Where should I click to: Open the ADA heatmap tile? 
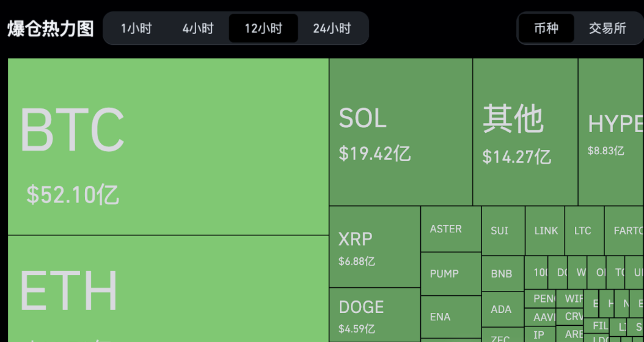point(502,309)
